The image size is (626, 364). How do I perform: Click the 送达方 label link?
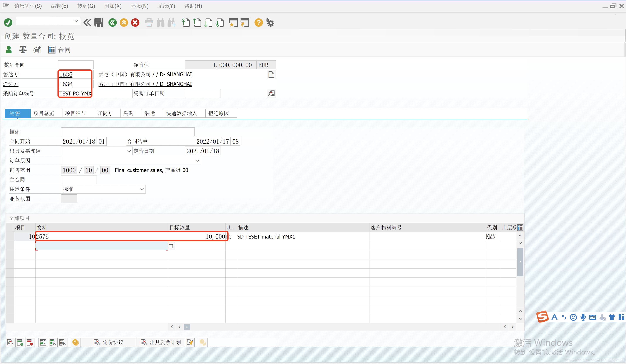tap(11, 84)
